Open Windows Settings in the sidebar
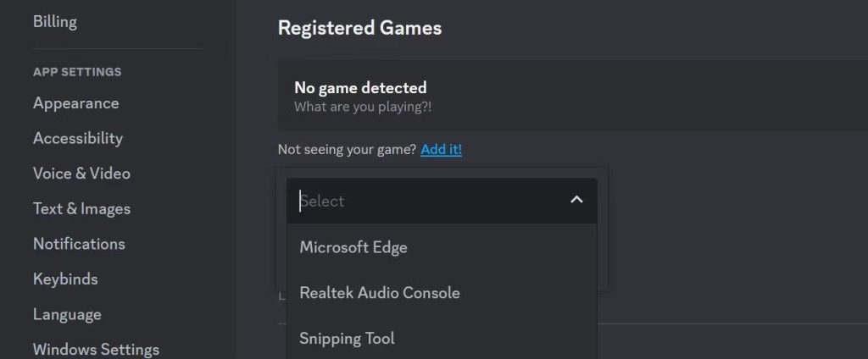This screenshot has height=359, width=868. 96,349
